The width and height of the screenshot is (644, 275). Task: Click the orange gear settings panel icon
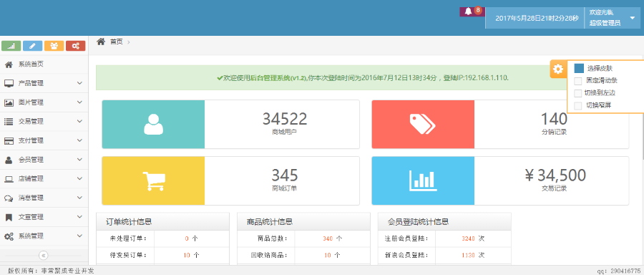pos(558,69)
